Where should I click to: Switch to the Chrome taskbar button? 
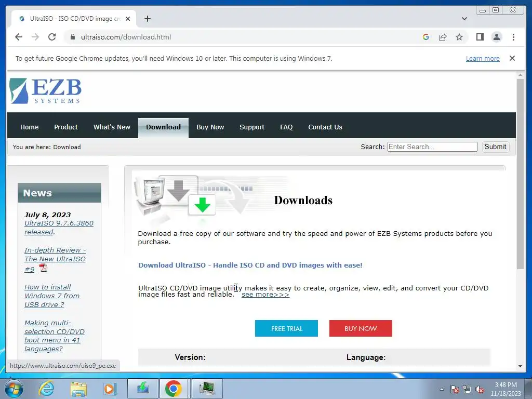click(x=174, y=389)
